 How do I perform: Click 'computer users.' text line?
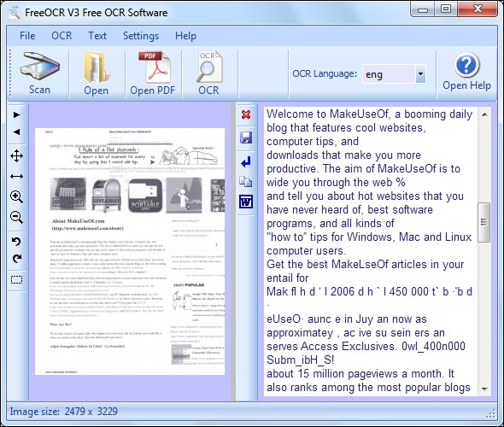coord(307,251)
